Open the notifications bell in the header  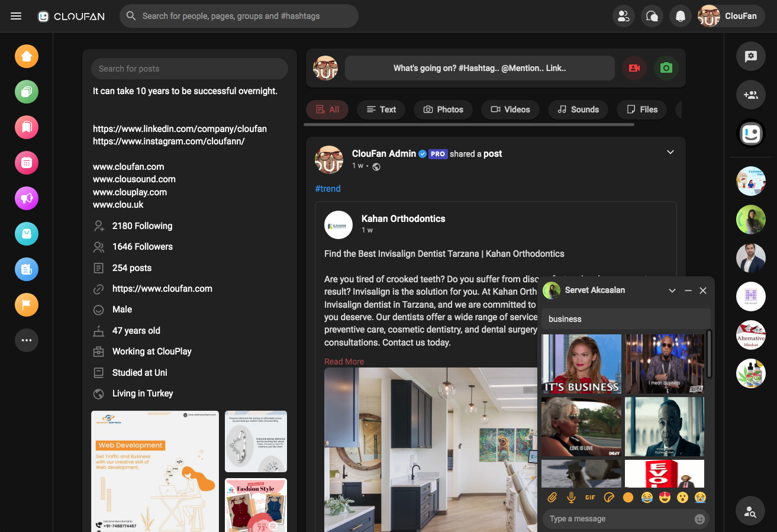click(681, 16)
